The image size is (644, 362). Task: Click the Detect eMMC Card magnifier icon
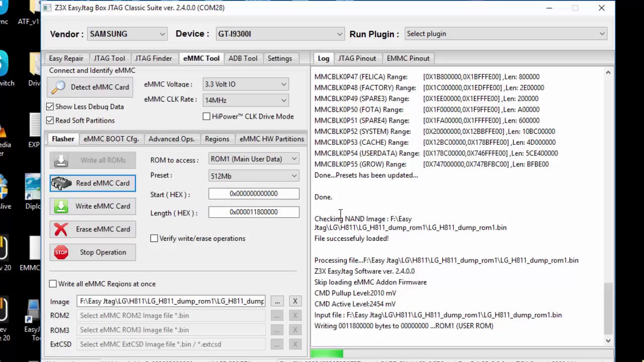[58, 87]
